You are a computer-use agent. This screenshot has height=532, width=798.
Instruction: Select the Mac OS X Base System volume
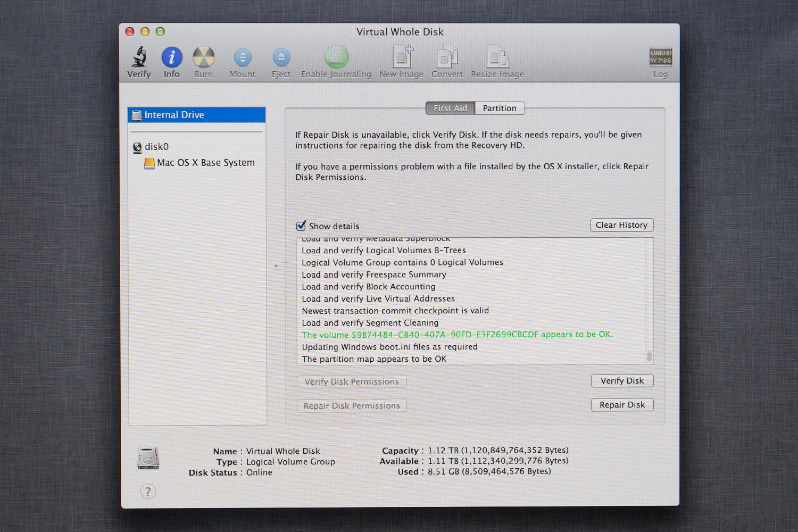(x=205, y=163)
